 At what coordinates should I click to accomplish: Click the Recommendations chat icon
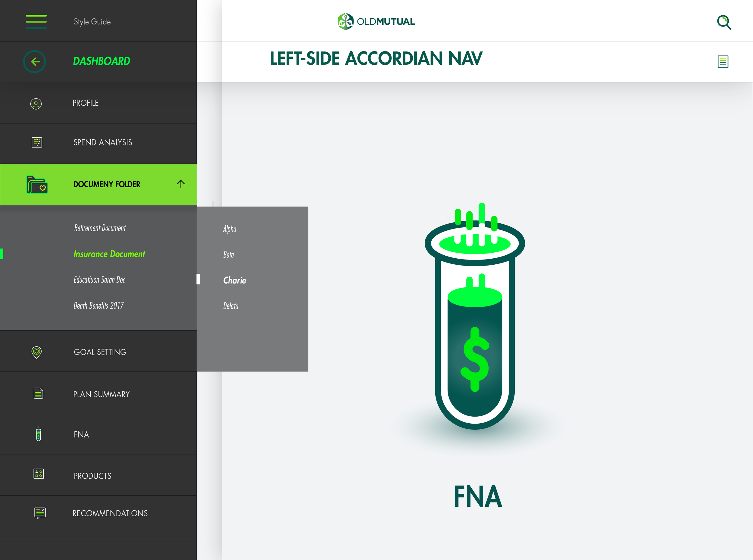pos(40,513)
